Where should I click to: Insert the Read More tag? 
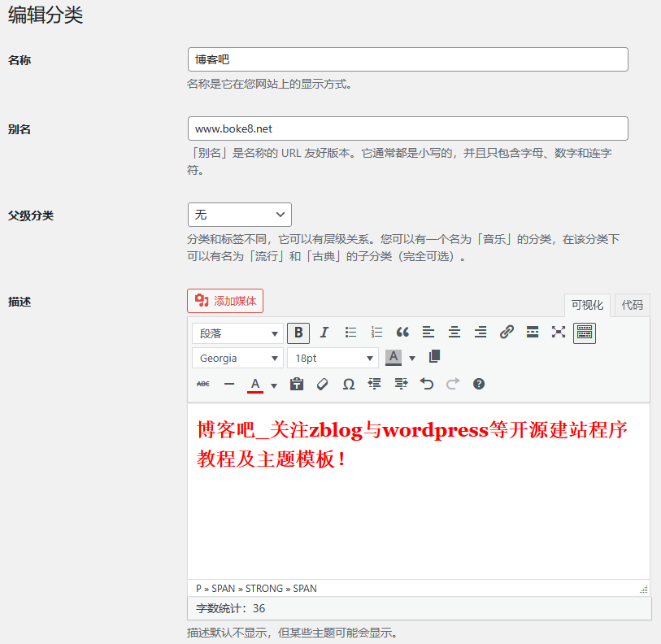pos(533,333)
